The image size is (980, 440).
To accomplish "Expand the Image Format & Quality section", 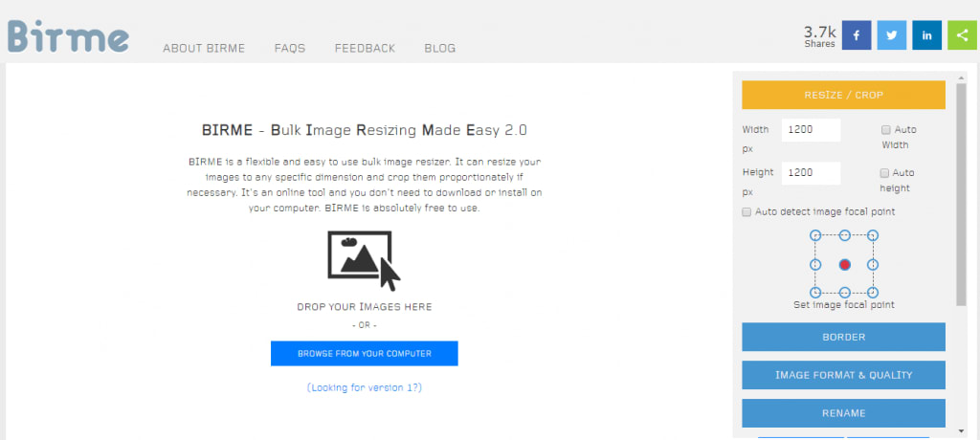I will pyautogui.click(x=843, y=375).
